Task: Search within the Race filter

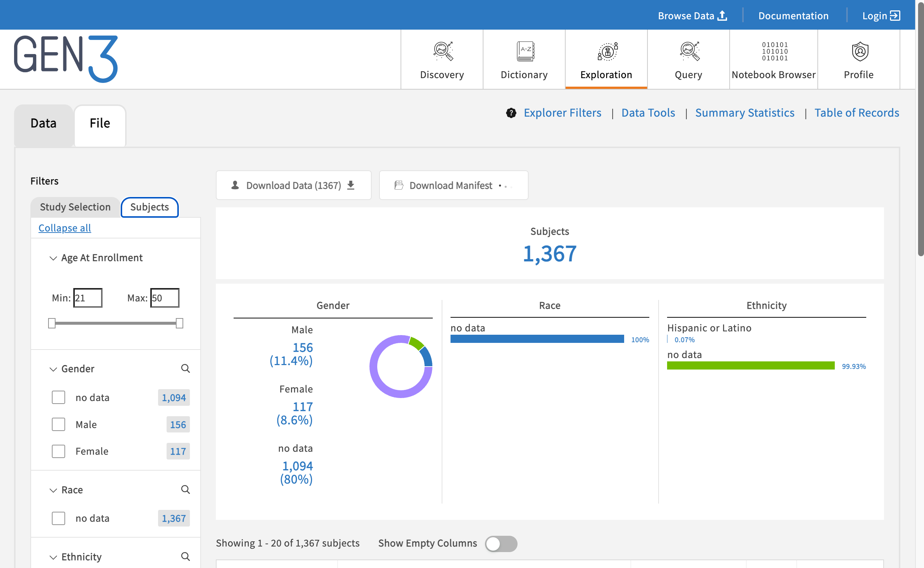Action: coord(185,490)
